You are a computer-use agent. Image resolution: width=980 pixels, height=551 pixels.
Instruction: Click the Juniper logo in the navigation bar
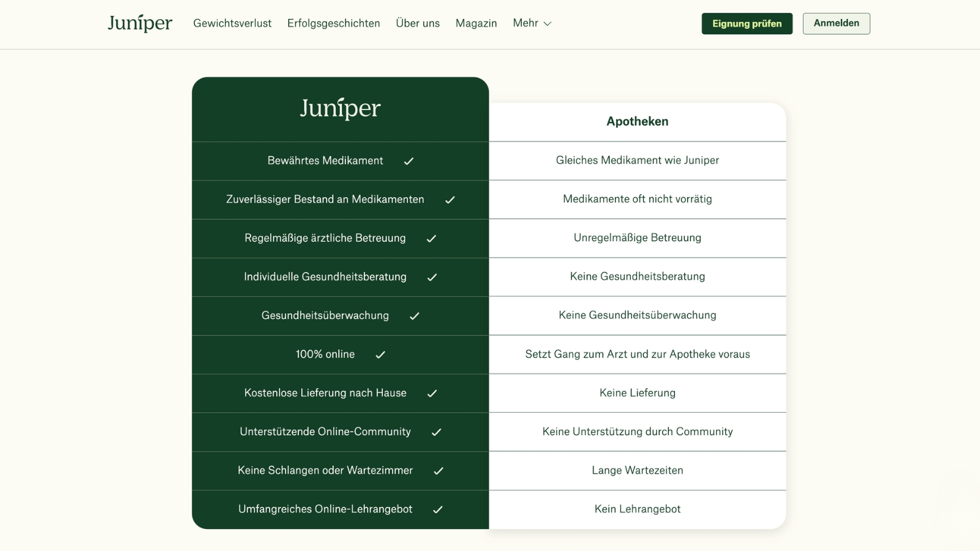point(140,23)
